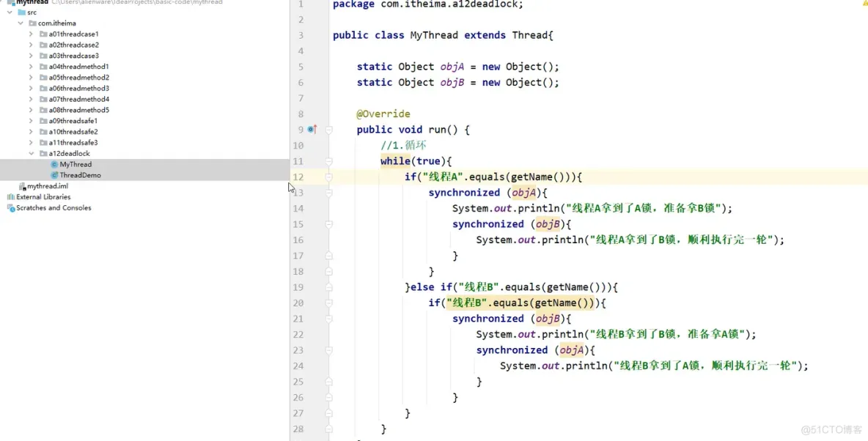This screenshot has height=441, width=868.
Task: Fold the else-if block at line 19
Action: [x=329, y=287]
